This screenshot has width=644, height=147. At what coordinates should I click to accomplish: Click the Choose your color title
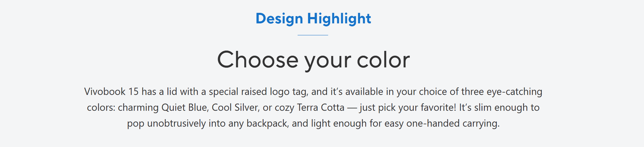click(313, 60)
